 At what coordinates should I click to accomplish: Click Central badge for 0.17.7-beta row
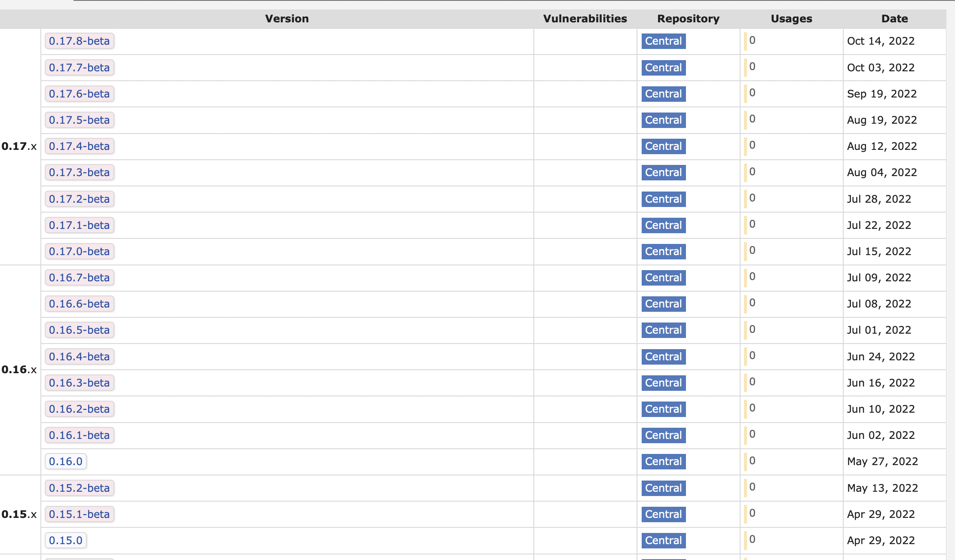[663, 67]
